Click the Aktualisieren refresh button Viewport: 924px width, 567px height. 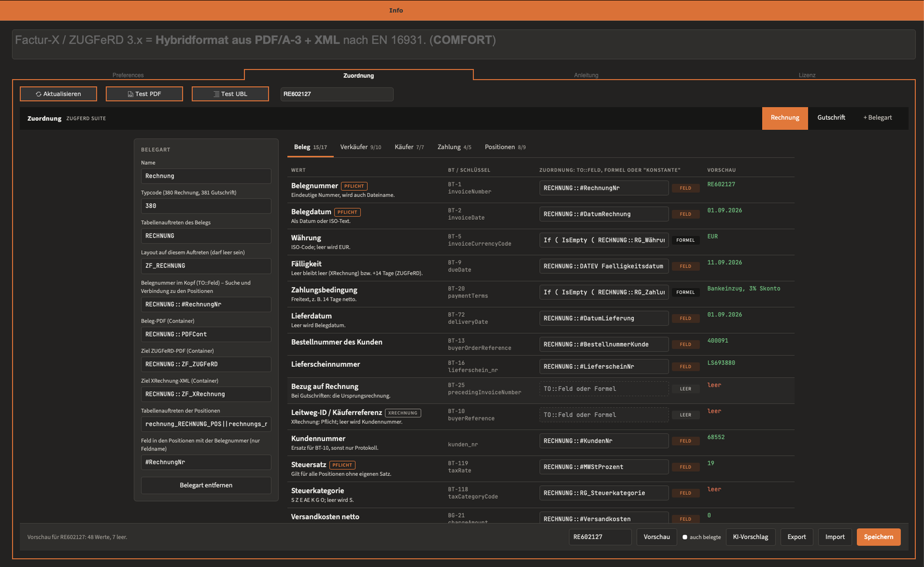coord(59,94)
